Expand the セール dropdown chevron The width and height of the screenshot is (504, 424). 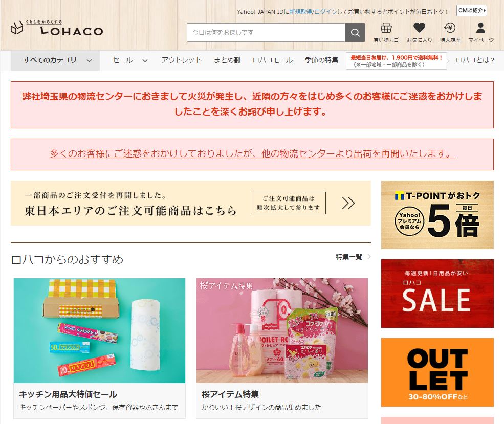point(145,60)
